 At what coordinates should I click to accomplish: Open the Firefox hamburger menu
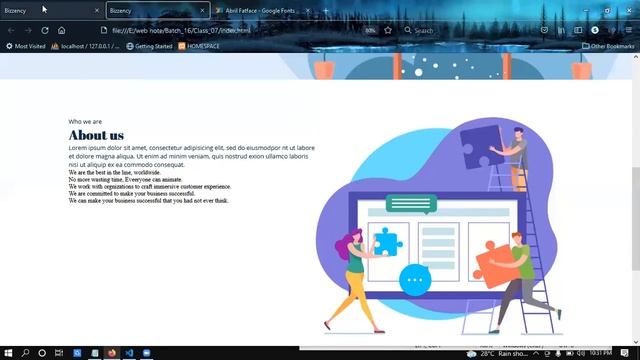(629, 30)
